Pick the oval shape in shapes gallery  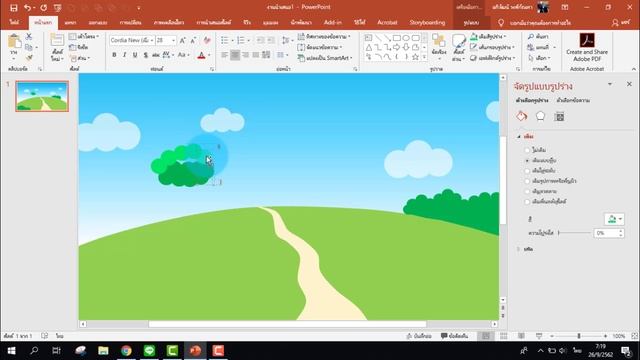click(406, 38)
